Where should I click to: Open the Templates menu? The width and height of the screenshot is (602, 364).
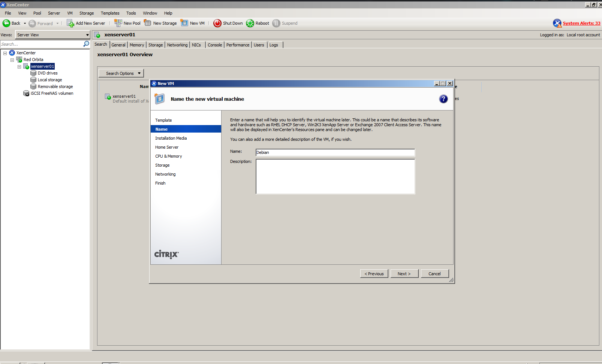[x=110, y=13]
